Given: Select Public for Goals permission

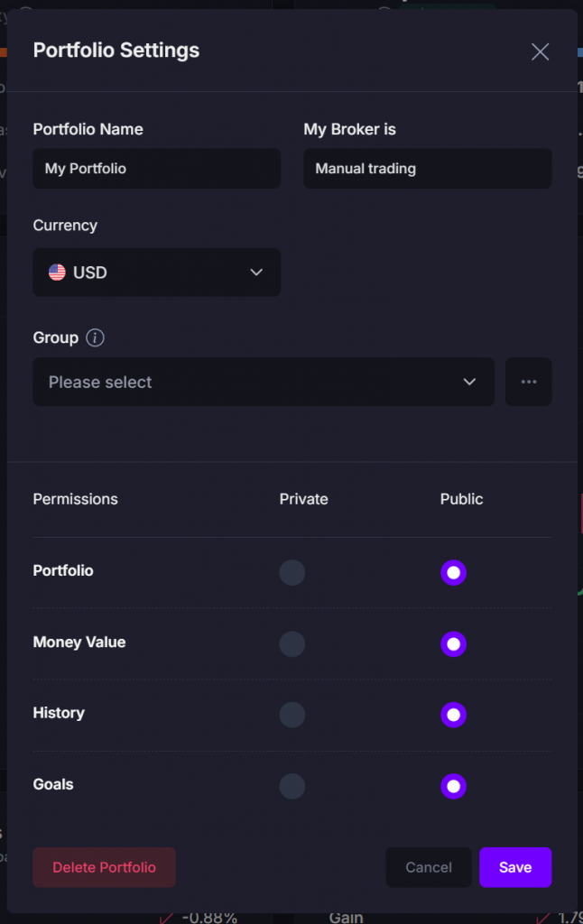Looking at the screenshot, I should (453, 786).
